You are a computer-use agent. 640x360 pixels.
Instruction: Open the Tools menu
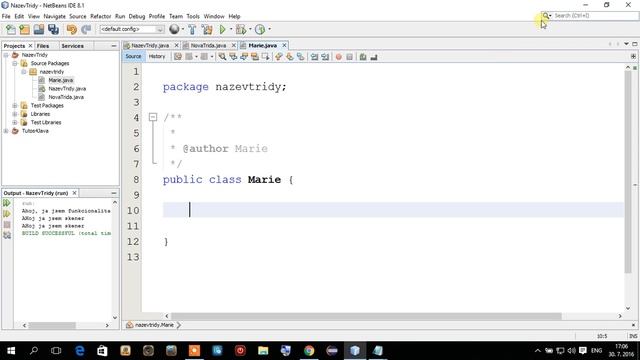point(193,16)
